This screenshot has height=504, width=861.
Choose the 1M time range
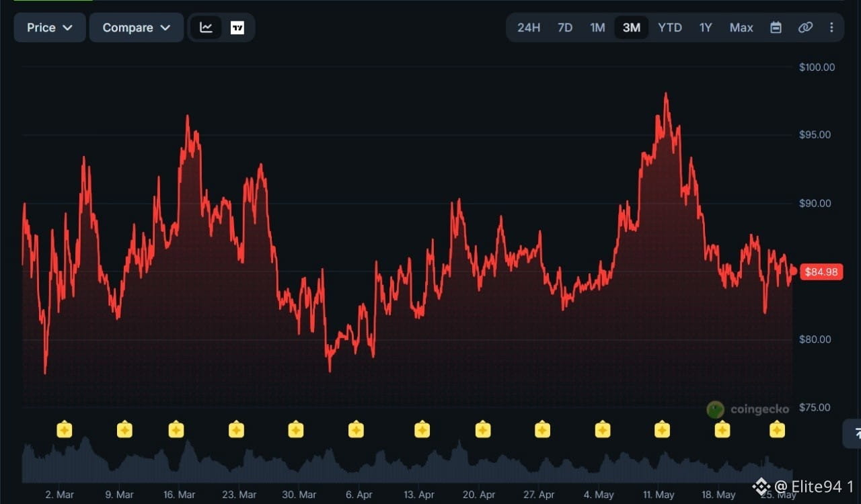[x=597, y=28]
